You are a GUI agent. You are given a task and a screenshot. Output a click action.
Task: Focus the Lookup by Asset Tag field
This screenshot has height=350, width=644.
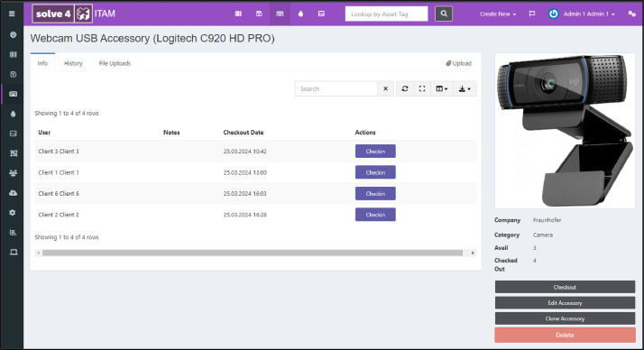386,14
